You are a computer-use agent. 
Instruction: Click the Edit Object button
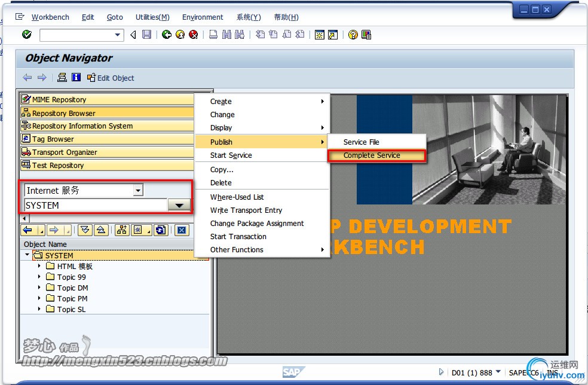pyautogui.click(x=111, y=78)
